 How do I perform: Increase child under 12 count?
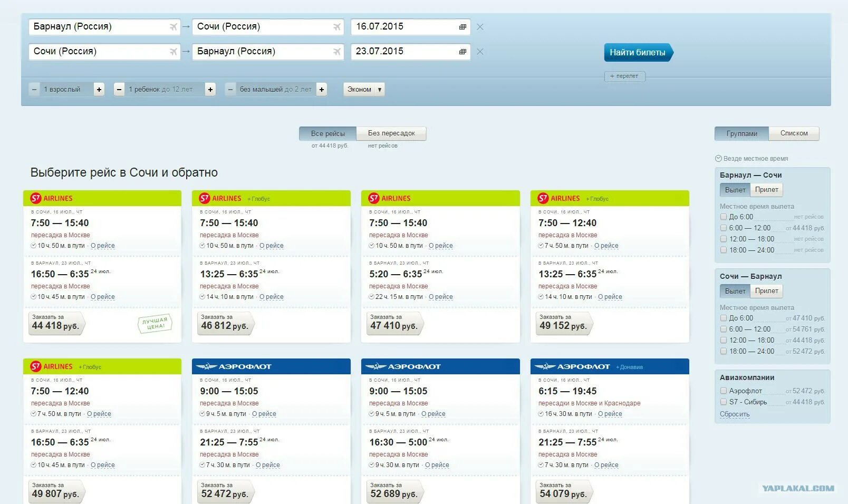pos(210,90)
